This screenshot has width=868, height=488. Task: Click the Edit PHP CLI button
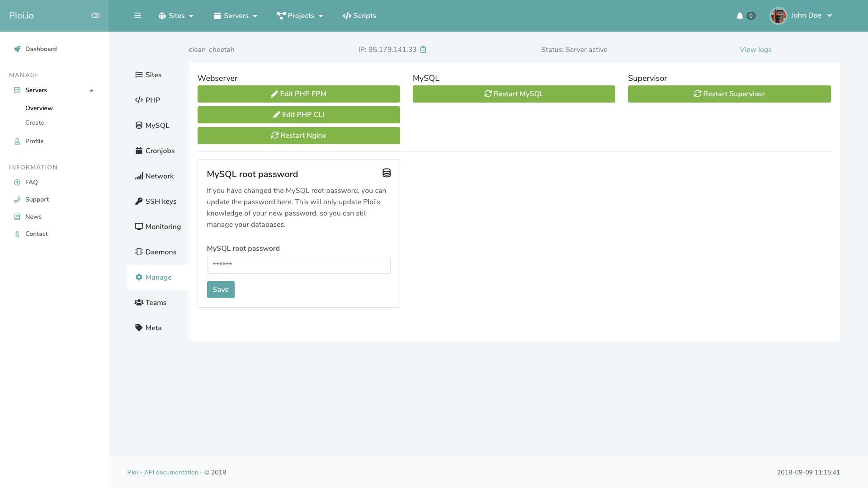pyautogui.click(x=298, y=115)
